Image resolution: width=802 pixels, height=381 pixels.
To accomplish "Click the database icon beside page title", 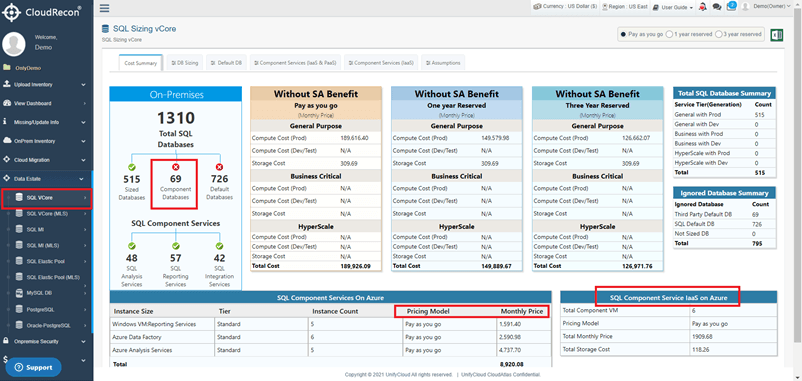I will (x=105, y=29).
